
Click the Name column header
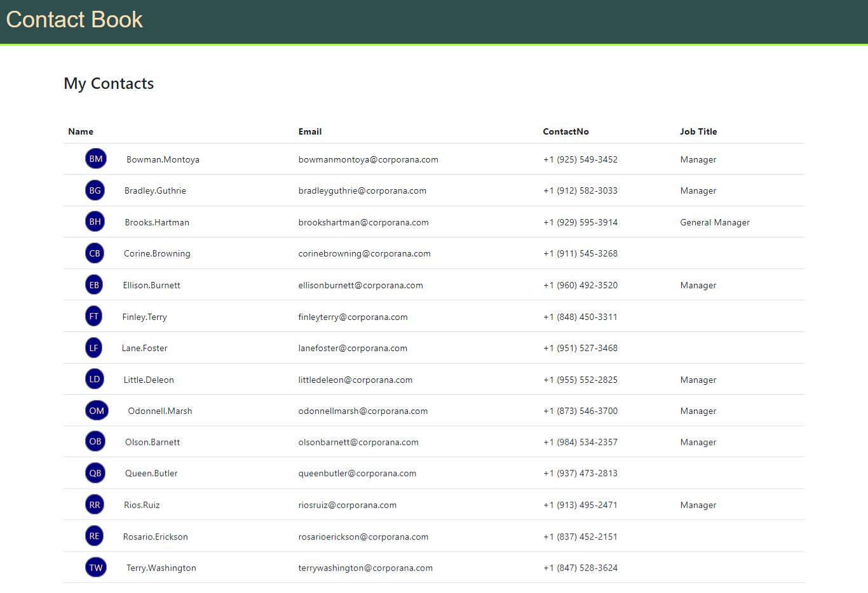coord(81,131)
